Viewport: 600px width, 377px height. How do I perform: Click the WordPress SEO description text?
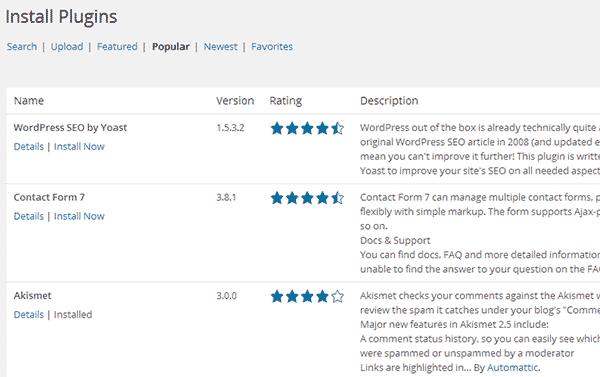coord(480,149)
